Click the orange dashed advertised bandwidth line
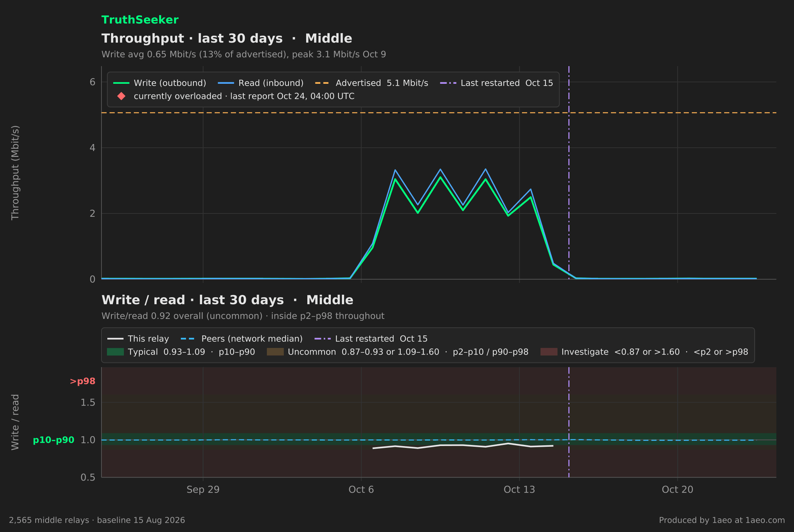794x532 pixels. click(x=439, y=113)
